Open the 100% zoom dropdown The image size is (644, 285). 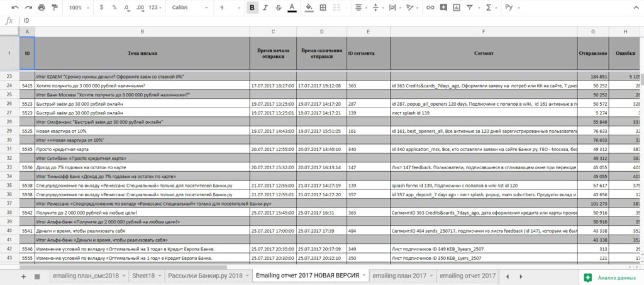tap(79, 8)
